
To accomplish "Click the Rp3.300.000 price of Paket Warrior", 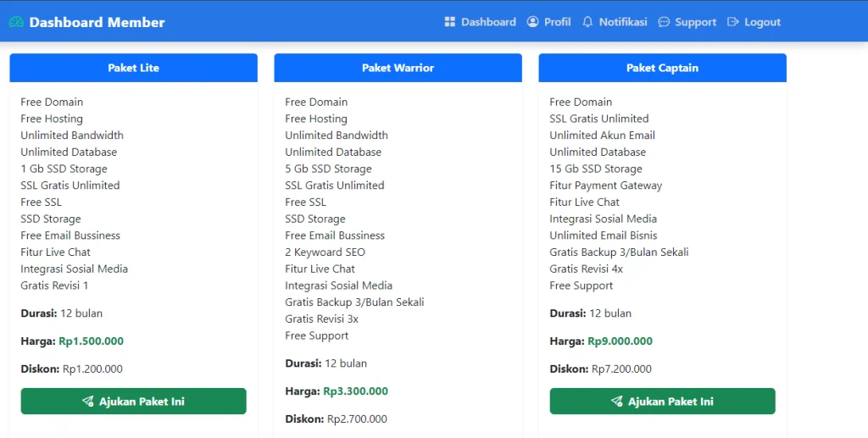I will click(355, 391).
